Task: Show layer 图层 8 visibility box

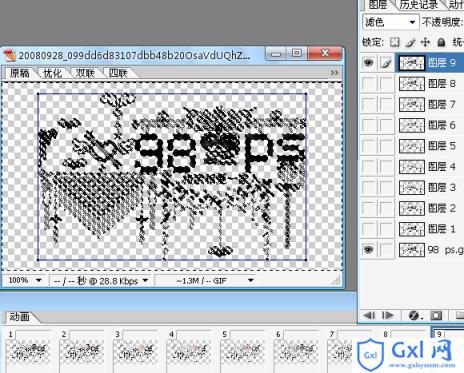Action: 368,83
